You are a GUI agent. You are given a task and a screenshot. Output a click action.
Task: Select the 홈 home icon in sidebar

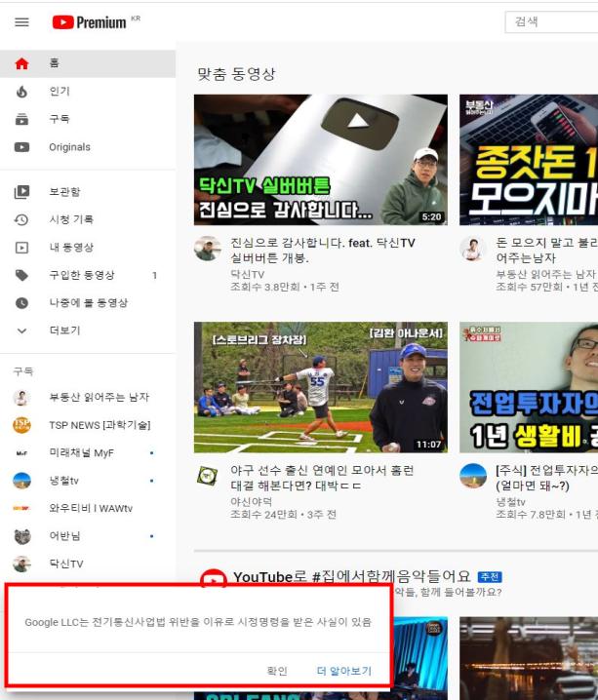point(21,63)
